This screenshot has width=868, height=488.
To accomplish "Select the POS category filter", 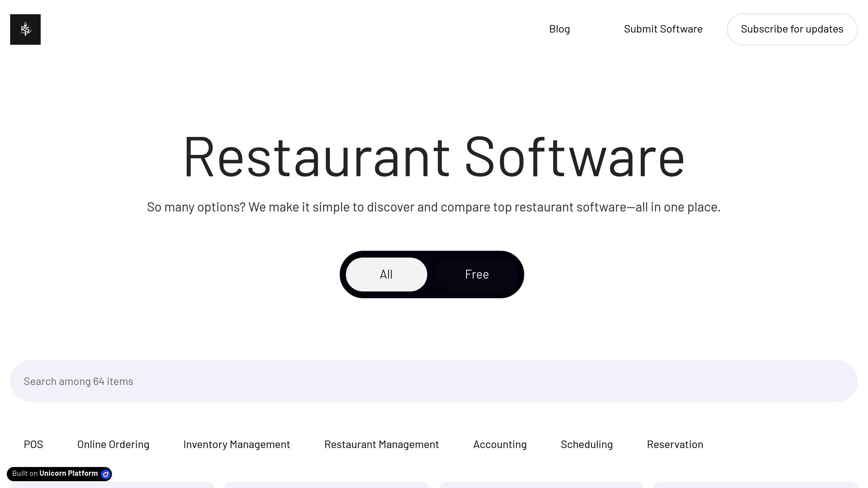I will point(33,444).
